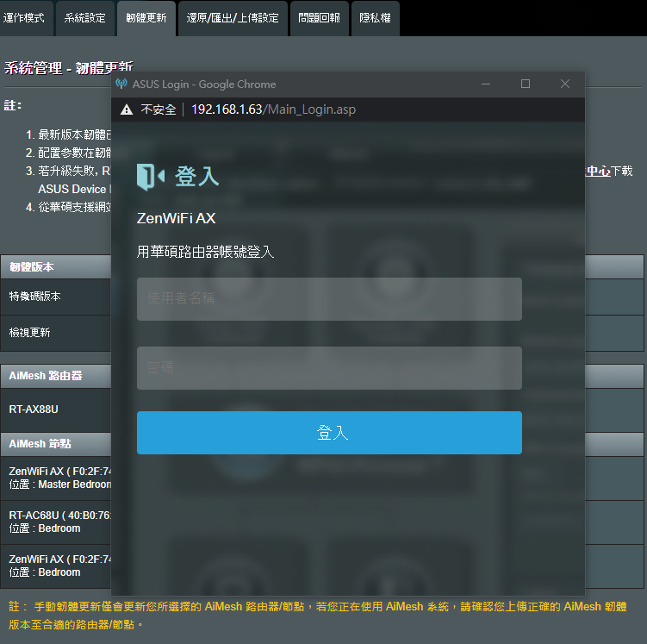Show the 隱私權 tab
This screenshot has width=647, height=644.
[x=376, y=18]
